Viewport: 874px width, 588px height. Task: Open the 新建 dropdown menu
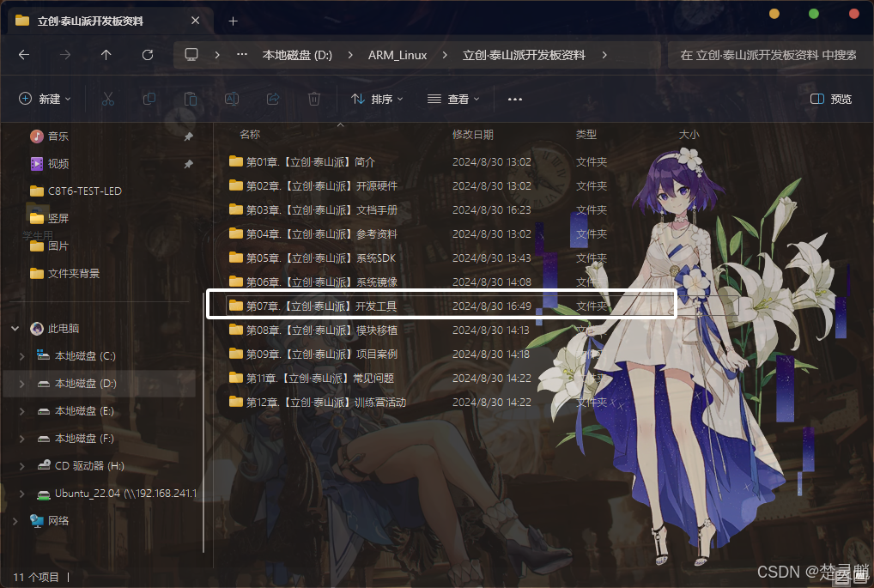tap(46, 100)
